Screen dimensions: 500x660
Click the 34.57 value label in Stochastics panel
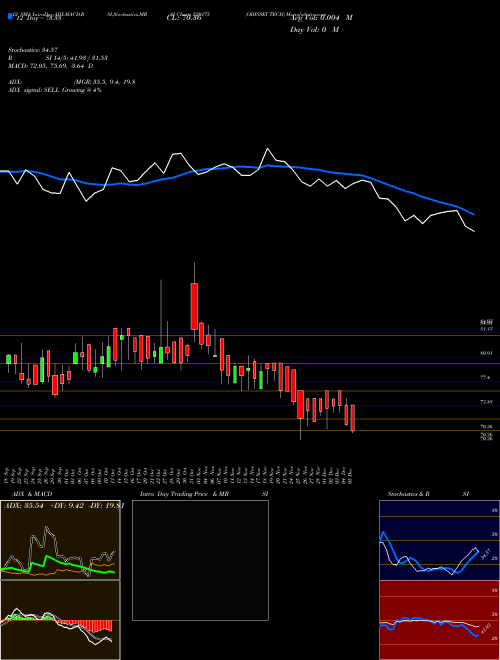coord(487,554)
